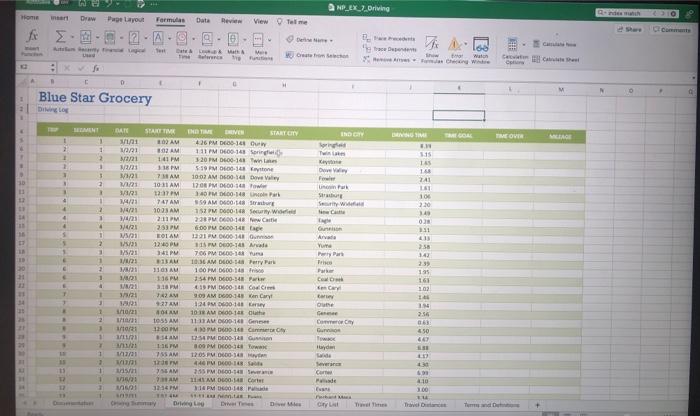This screenshot has height=416, width=700.
Task: Expand the Calculation Options dropdown arrow
Action: (524, 45)
